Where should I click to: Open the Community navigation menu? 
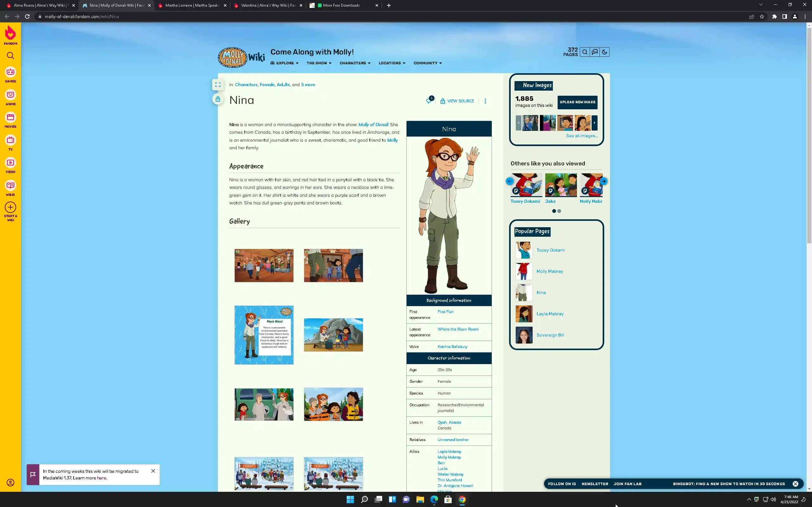click(x=428, y=63)
